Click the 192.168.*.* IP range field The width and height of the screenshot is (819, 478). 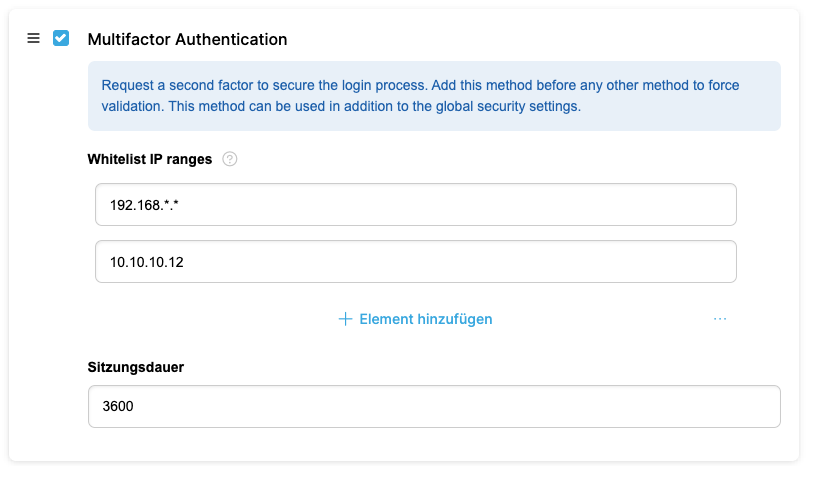click(416, 205)
